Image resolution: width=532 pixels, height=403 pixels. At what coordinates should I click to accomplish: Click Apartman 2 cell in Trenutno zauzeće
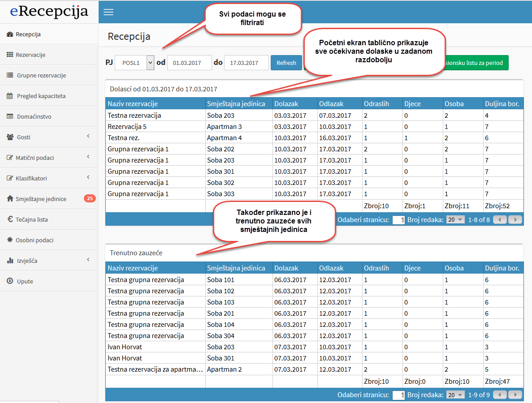[239, 369]
